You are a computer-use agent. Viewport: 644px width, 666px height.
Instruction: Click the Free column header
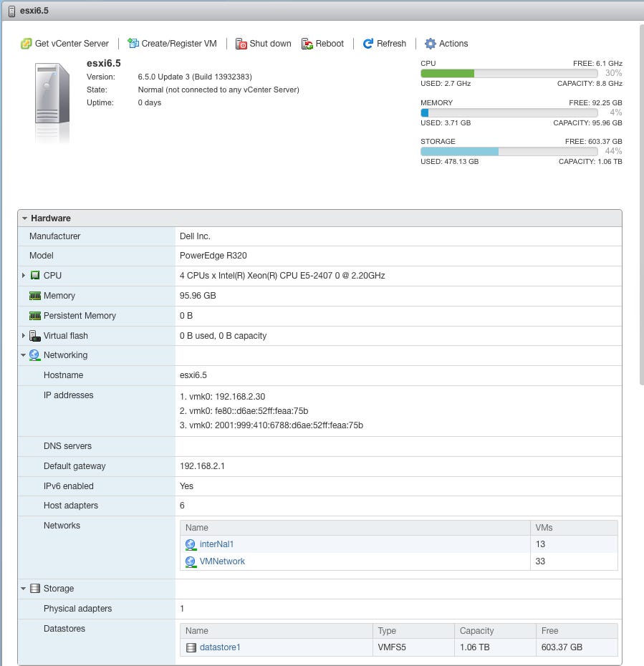(577, 631)
